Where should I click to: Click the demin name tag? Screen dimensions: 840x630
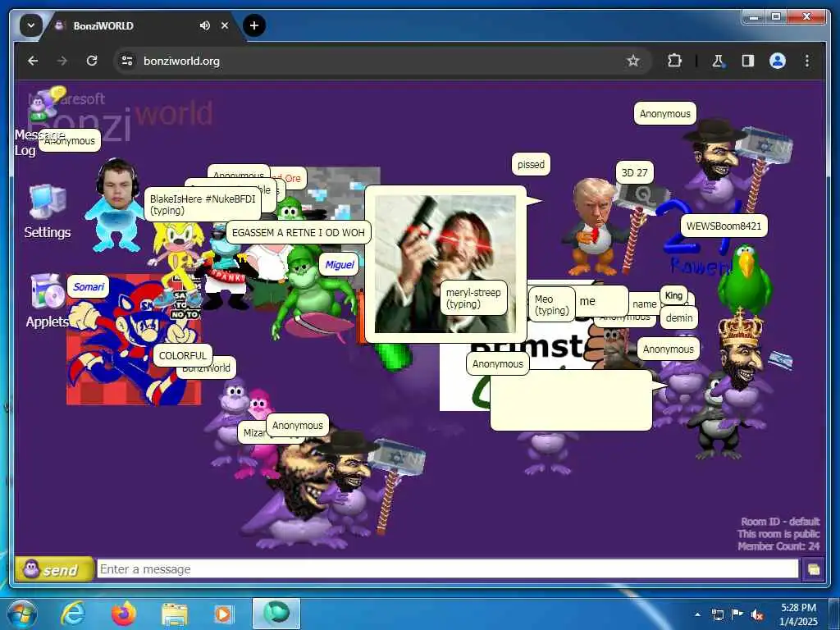(679, 317)
